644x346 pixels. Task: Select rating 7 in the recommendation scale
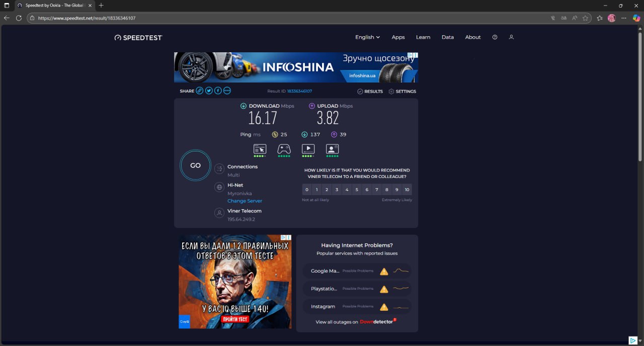[377, 190]
